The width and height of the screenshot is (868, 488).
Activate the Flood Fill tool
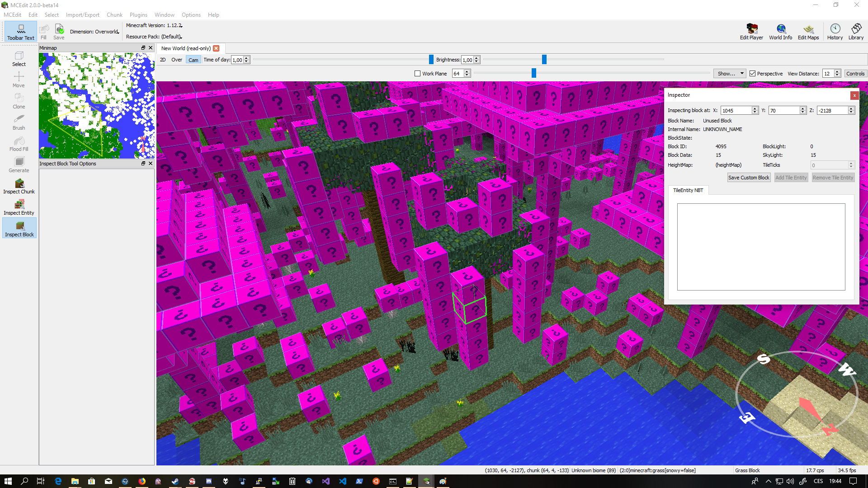click(19, 143)
